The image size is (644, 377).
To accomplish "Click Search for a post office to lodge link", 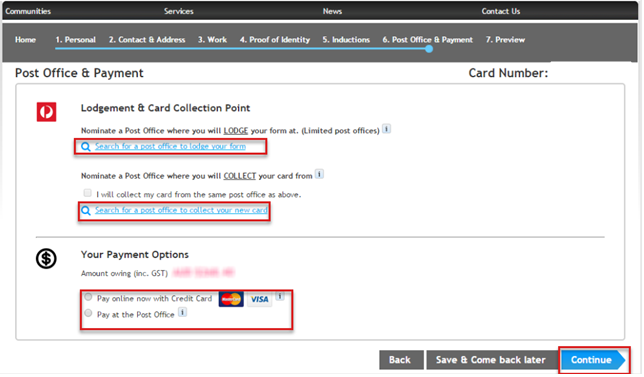I will point(170,146).
